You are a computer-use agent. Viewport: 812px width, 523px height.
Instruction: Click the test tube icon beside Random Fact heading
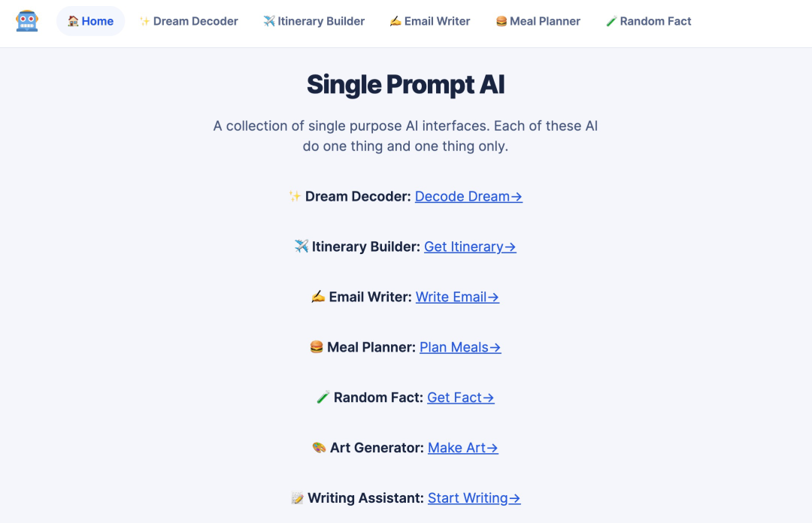pos(323,398)
